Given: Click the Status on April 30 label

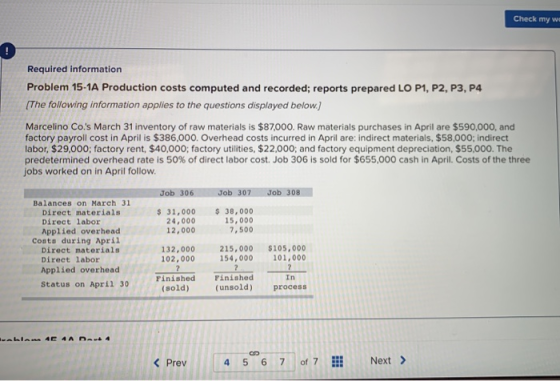Looking at the screenshot, I should click(x=85, y=284).
